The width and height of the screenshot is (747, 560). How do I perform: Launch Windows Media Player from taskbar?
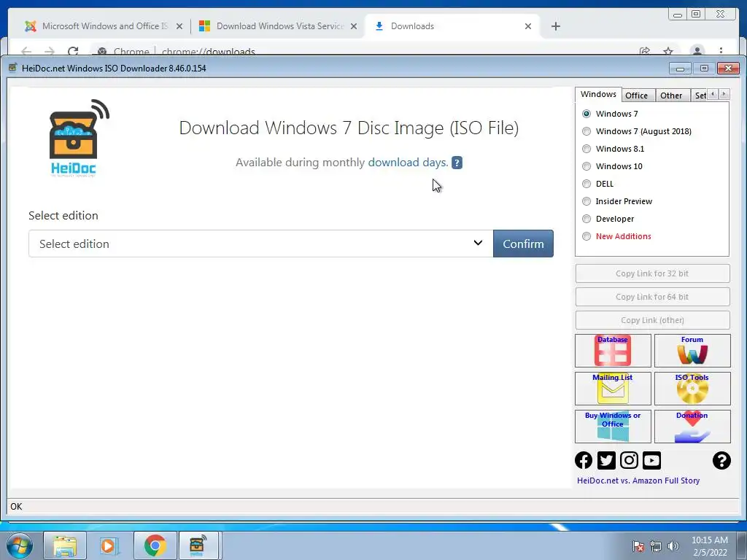(109, 546)
